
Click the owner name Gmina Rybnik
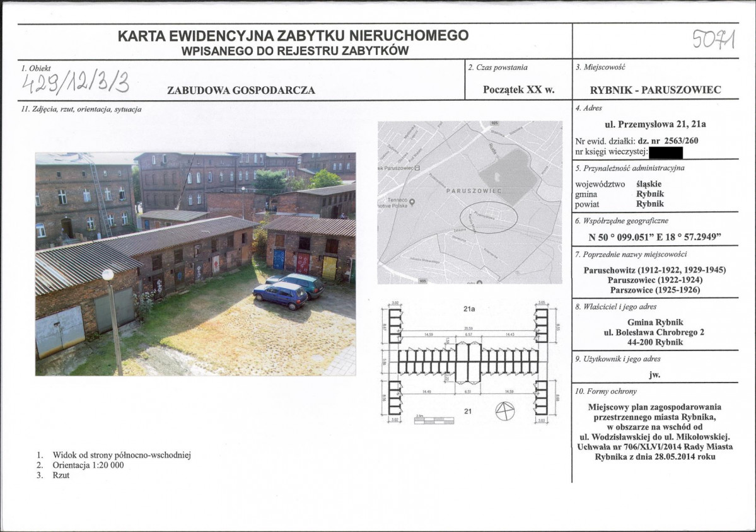pos(655,322)
